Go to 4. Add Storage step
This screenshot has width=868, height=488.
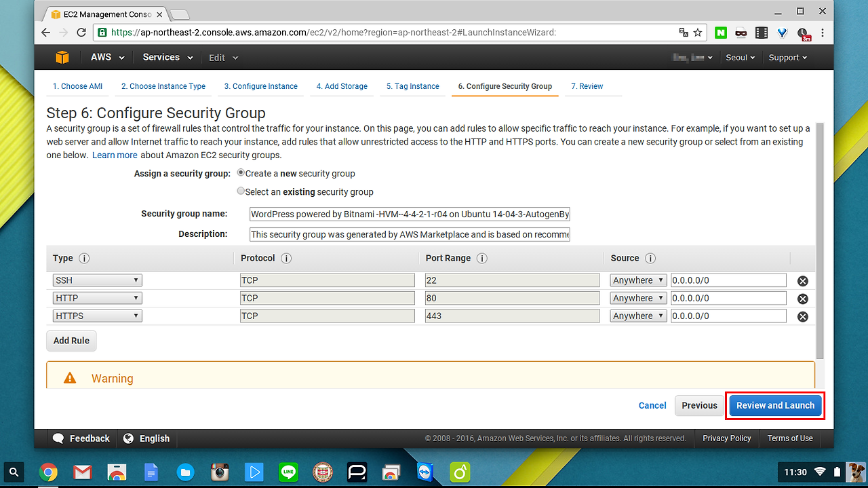pyautogui.click(x=342, y=86)
